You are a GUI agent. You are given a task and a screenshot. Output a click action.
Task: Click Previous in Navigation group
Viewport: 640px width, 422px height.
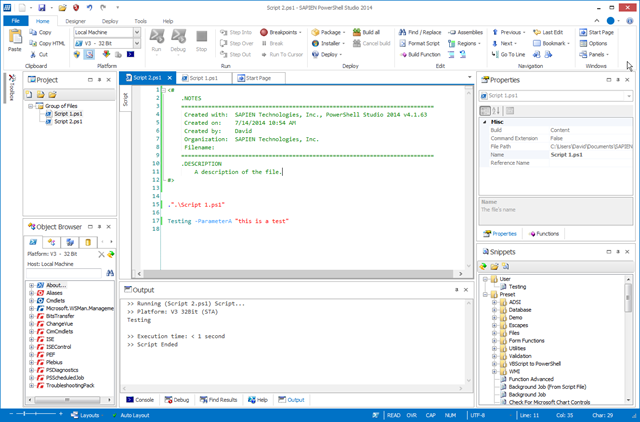[509, 32]
